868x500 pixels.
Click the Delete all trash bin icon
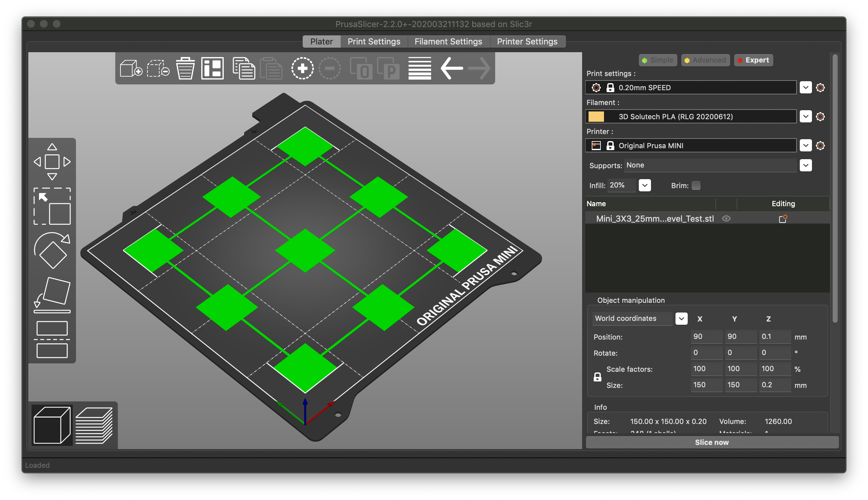point(185,68)
